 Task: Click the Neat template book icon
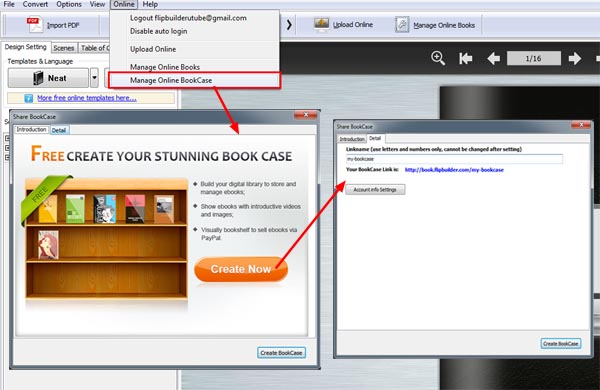point(38,78)
